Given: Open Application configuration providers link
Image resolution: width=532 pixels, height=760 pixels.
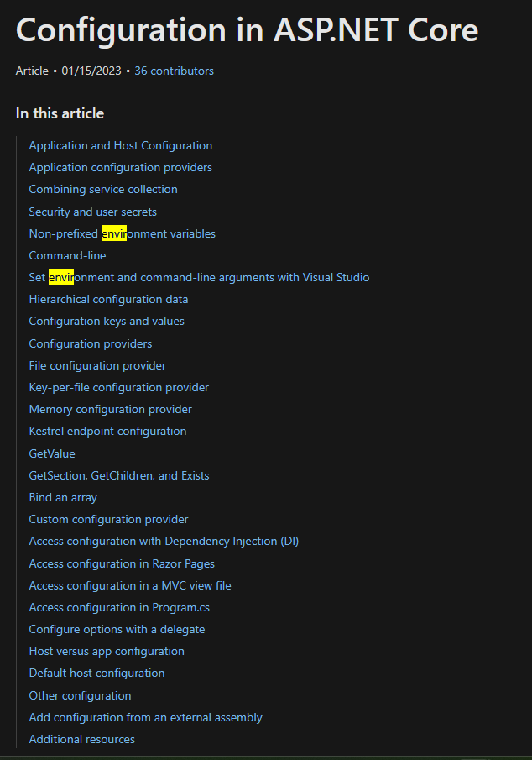Looking at the screenshot, I should (x=120, y=167).
